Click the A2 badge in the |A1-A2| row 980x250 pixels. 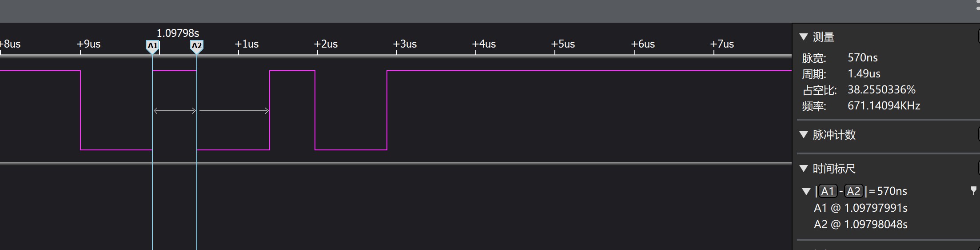click(x=853, y=191)
